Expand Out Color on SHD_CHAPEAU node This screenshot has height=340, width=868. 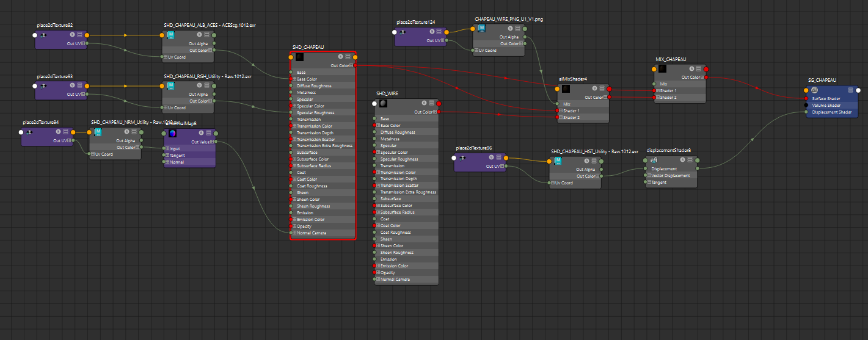coord(352,66)
